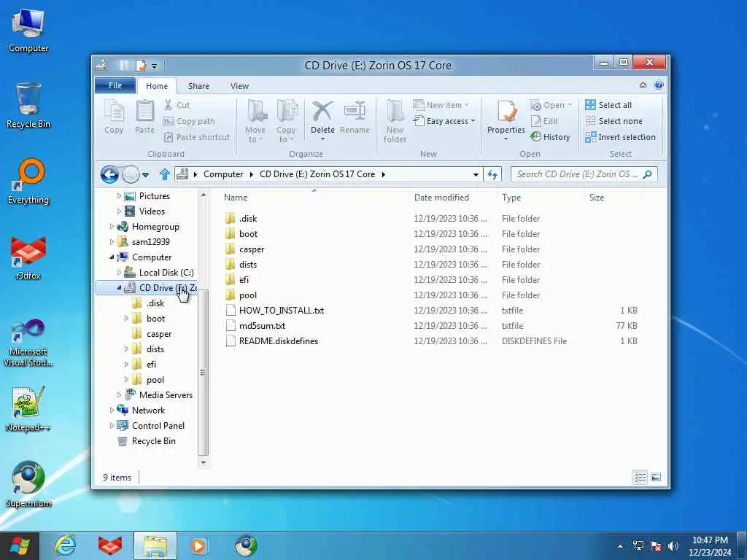Open the New item dropdown
747x560 pixels.
441,105
